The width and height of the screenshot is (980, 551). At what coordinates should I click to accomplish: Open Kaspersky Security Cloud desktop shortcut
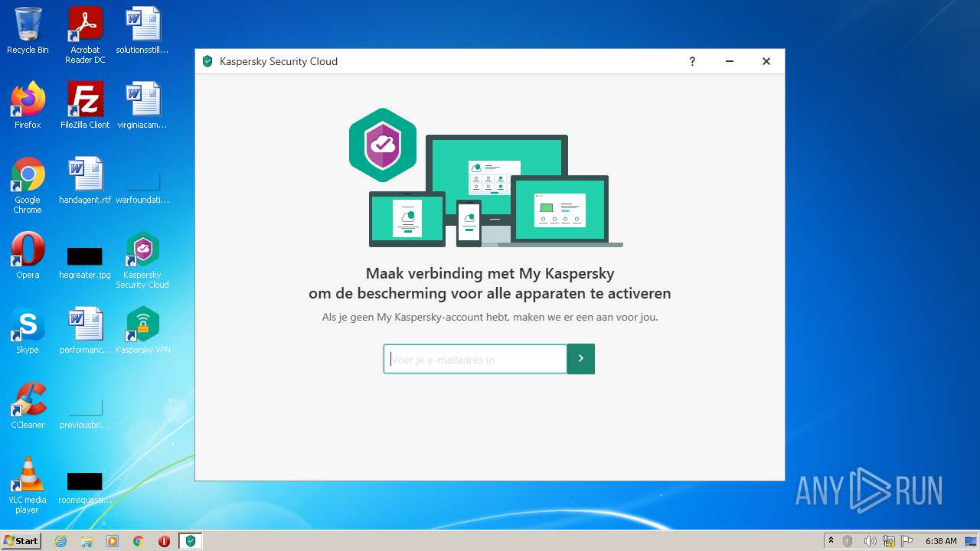[x=142, y=260]
